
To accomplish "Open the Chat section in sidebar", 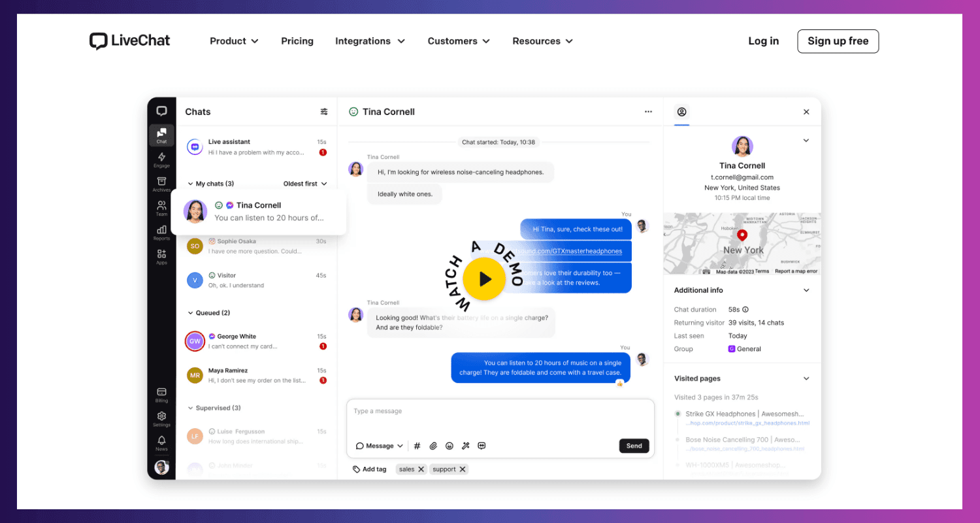I will [161, 135].
